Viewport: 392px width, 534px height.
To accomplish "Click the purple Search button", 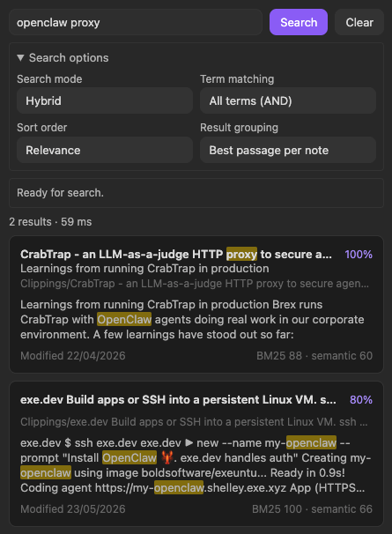I will tap(299, 23).
